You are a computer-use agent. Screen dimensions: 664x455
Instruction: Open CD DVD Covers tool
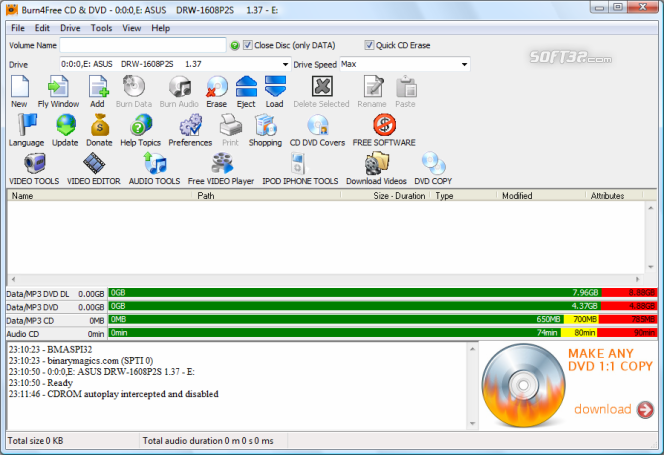[316, 127]
